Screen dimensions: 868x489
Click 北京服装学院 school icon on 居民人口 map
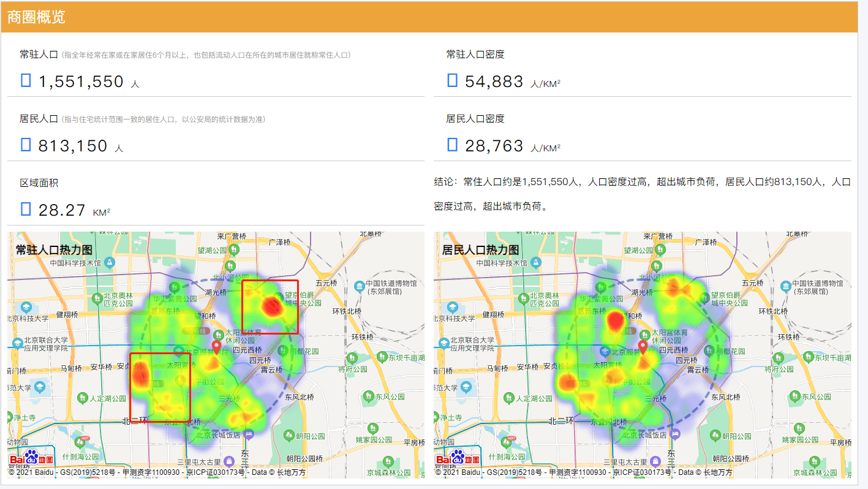point(605,351)
